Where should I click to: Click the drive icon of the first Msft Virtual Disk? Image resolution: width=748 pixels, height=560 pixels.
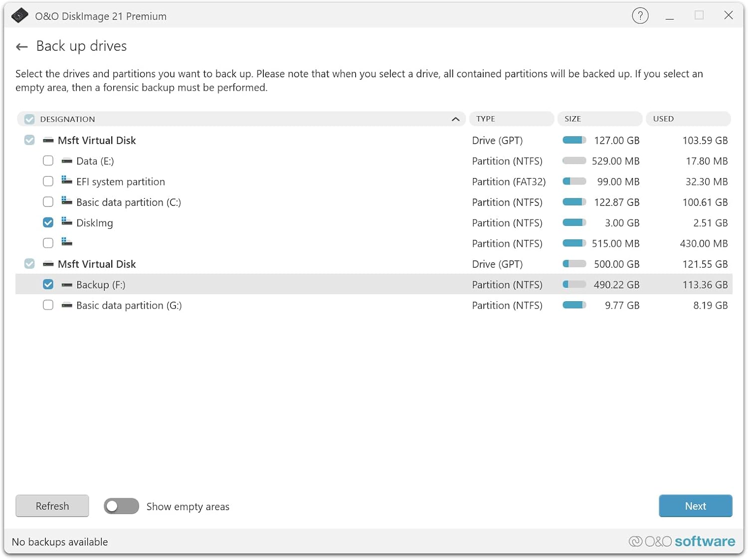click(x=48, y=140)
